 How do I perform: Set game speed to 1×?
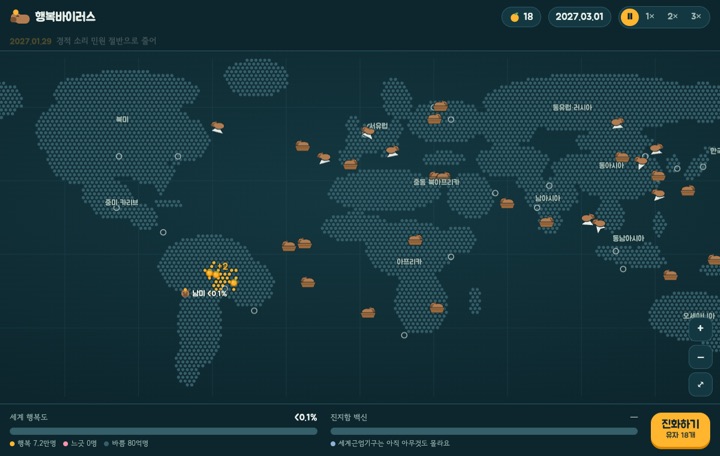[650, 17]
